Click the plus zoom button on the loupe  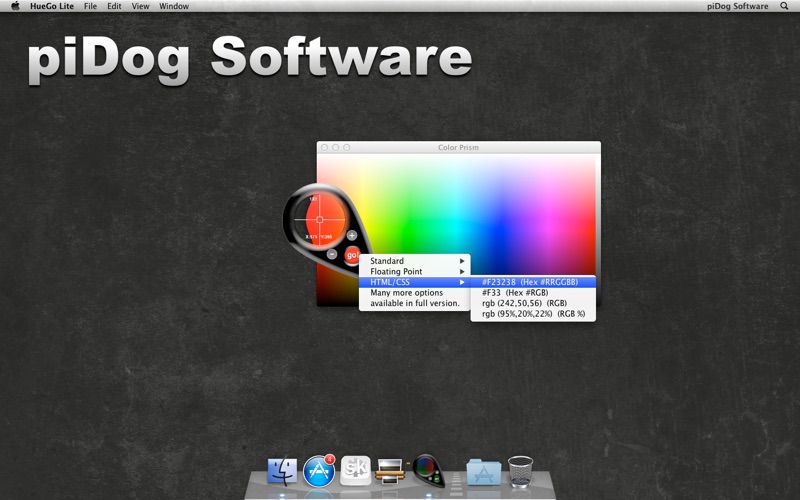pos(352,235)
